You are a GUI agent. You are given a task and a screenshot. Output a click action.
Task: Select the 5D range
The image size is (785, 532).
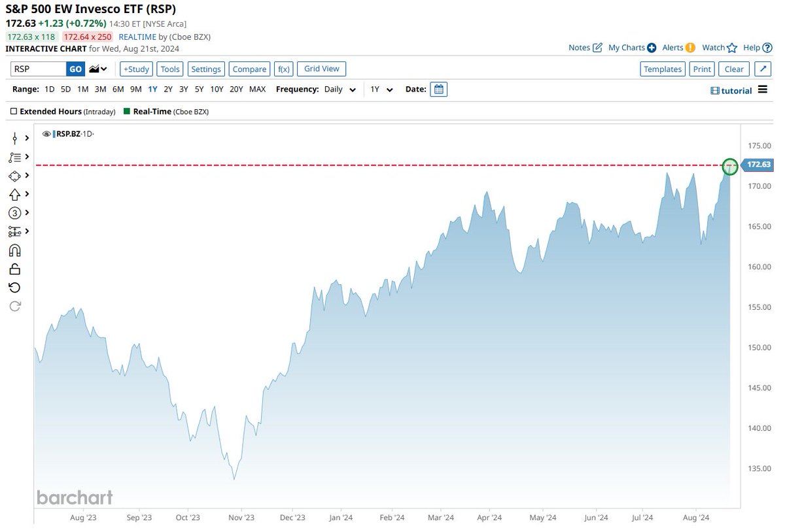pyautogui.click(x=66, y=90)
